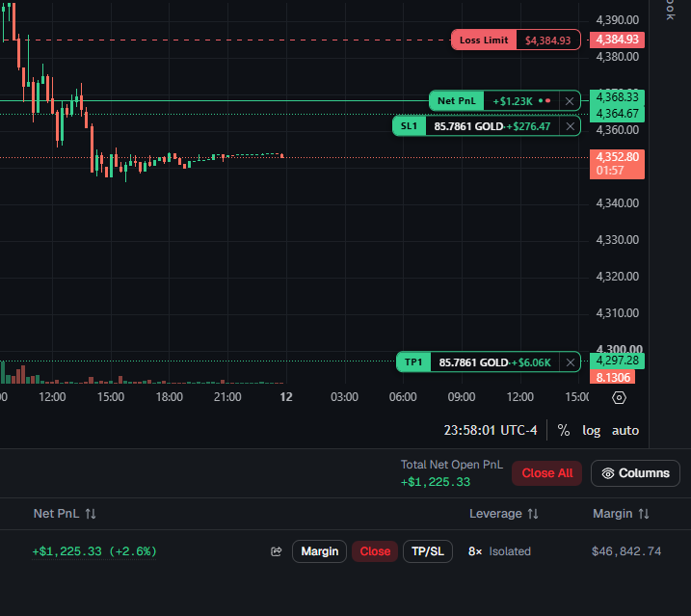This screenshot has height=616, width=691.
Task: Sort by Leverage arrows icon
Action: [533, 514]
